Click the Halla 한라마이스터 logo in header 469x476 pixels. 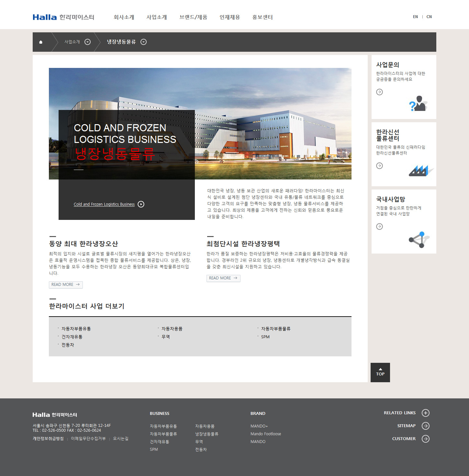[63, 17]
